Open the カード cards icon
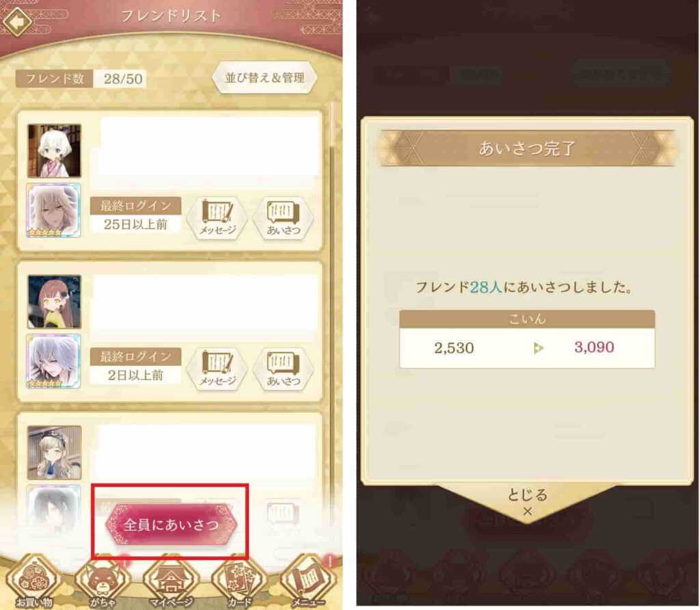700x610 pixels. (240, 581)
